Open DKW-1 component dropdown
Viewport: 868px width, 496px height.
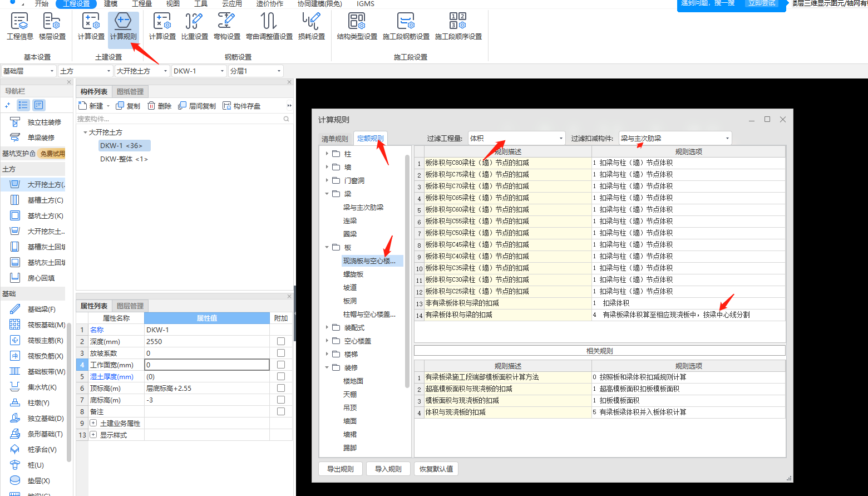(199, 71)
